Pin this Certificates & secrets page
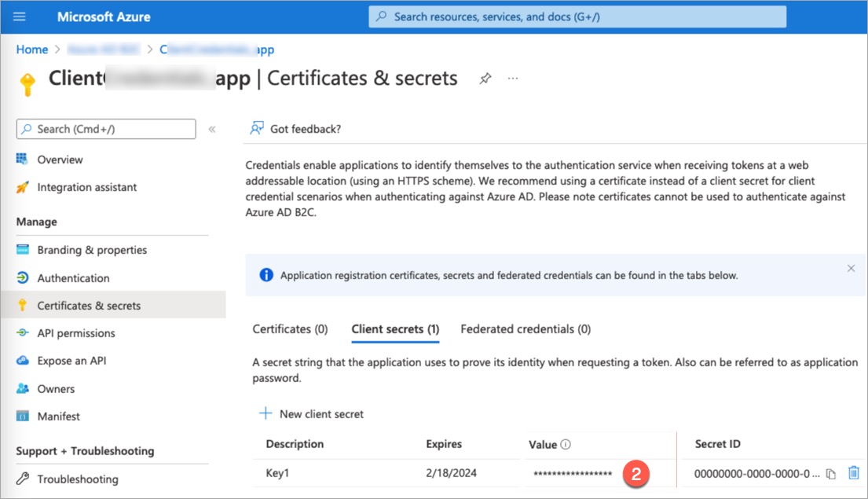868x499 pixels. tap(485, 79)
